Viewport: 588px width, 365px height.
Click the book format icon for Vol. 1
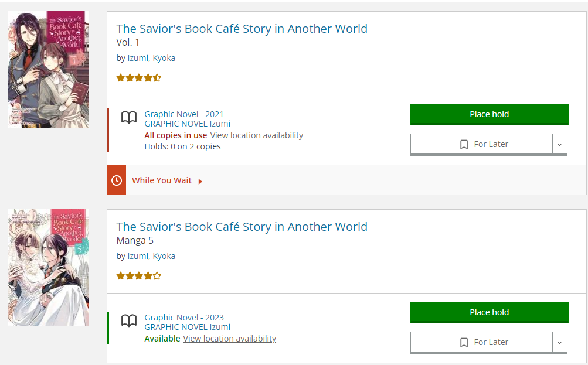click(x=129, y=118)
